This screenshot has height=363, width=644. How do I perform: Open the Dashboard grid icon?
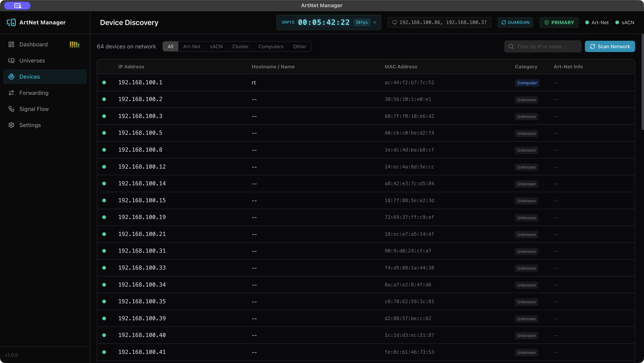[x=11, y=45]
